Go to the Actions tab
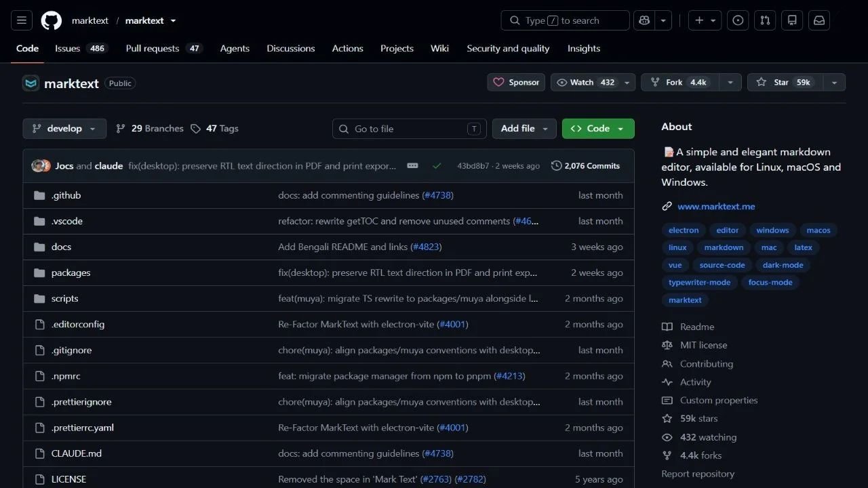Image resolution: width=868 pixels, height=488 pixels. (x=348, y=49)
